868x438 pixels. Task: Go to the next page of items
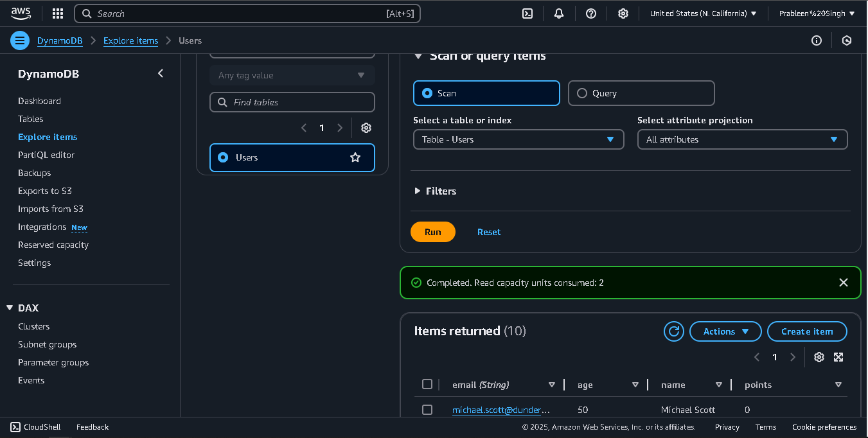[793, 357]
